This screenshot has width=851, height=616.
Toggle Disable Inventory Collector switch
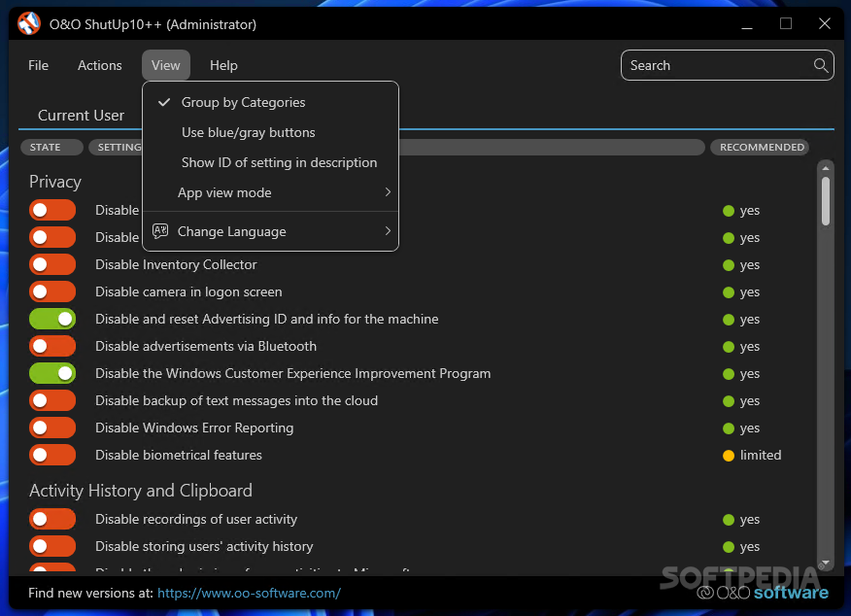[52, 265]
